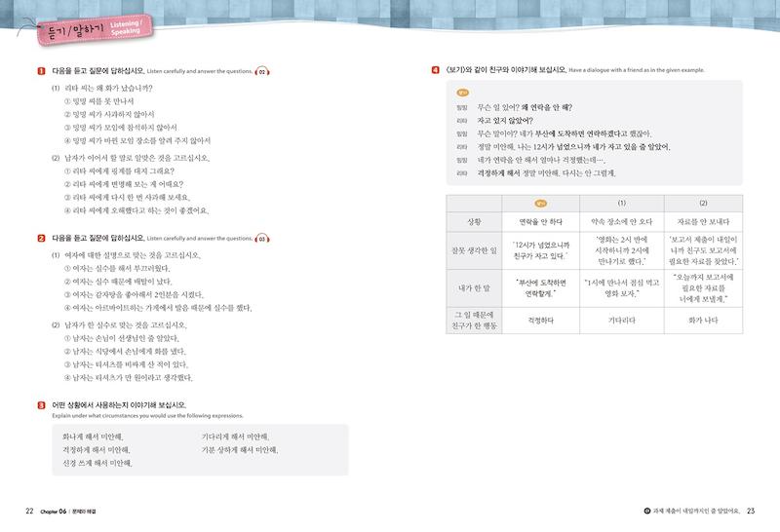Select answer ④ 오해했다고 하는 것이 좋겠어요
The height and width of the screenshot is (532, 780).
[x=136, y=210]
